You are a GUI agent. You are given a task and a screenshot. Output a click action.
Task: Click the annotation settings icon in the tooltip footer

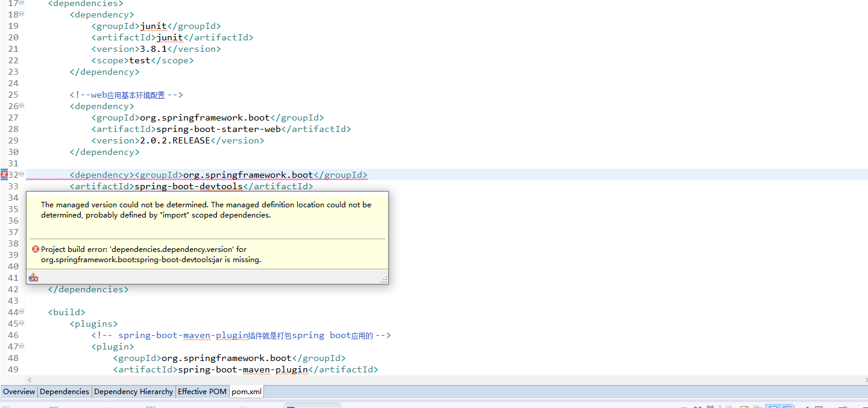(34, 277)
